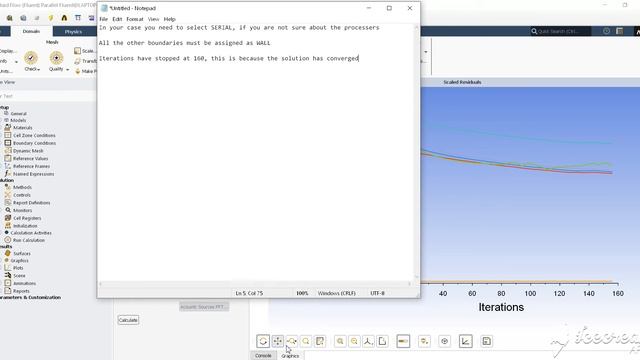
Task: Open Notepad's View menu
Action: [153, 19]
